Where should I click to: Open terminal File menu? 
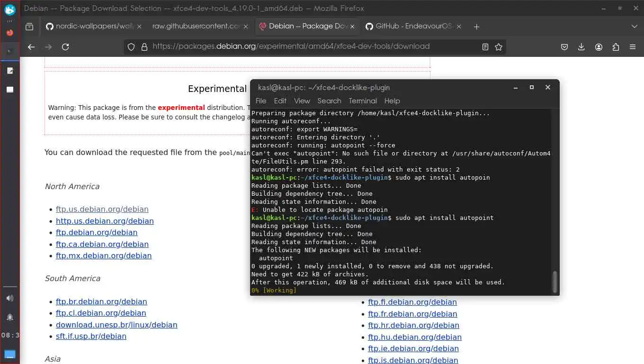point(261,101)
